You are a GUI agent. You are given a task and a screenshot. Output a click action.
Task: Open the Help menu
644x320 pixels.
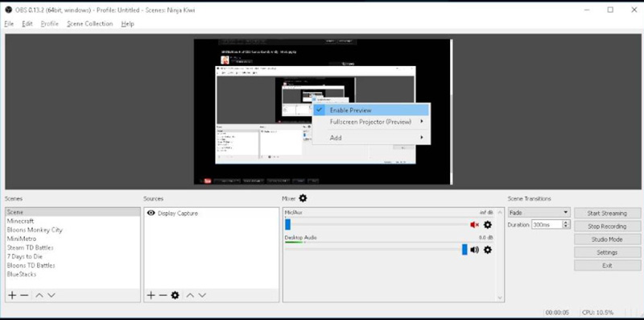pyautogui.click(x=128, y=24)
